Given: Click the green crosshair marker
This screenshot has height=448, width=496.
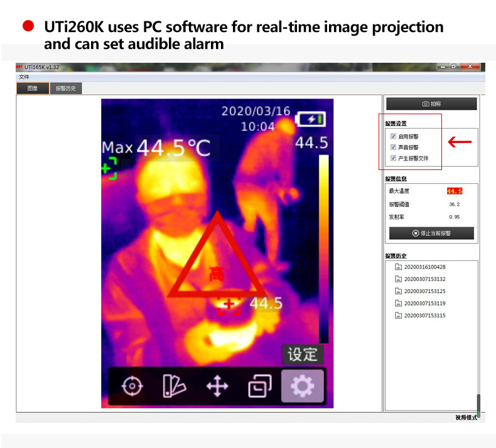Looking at the screenshot, I should point(109,168).
